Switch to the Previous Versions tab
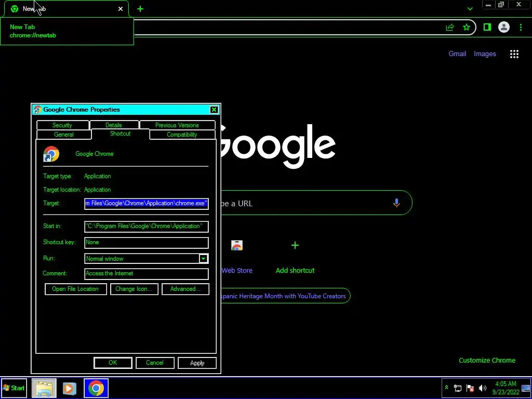The height and width of the screenshot is (399, 532). click(177, 125)
